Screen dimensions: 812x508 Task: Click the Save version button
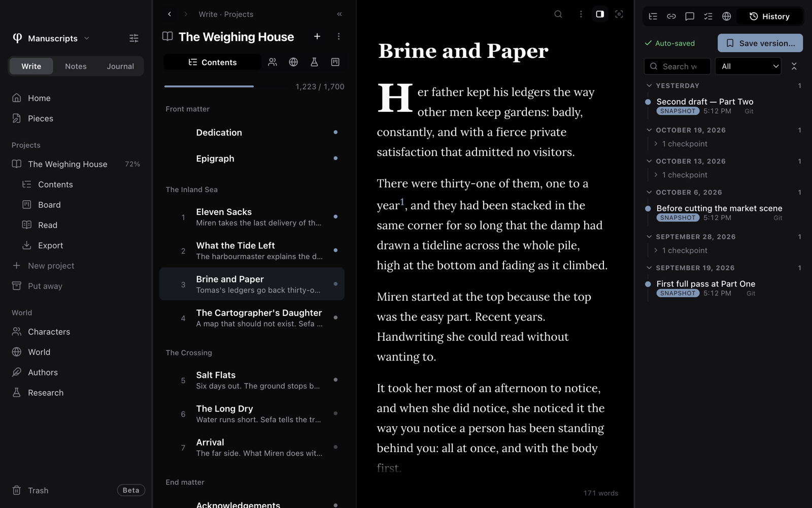[760, 43]
